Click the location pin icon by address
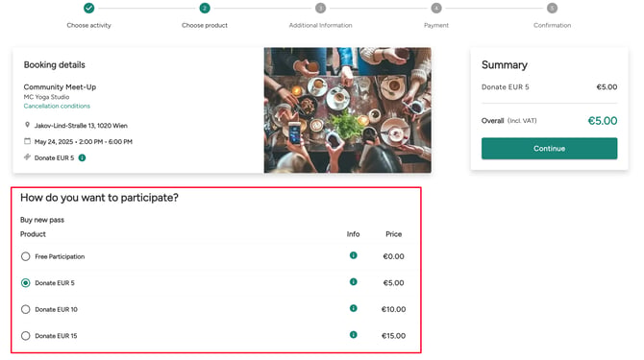The height and width of the screenshot is (360, 644). (27, 125)
